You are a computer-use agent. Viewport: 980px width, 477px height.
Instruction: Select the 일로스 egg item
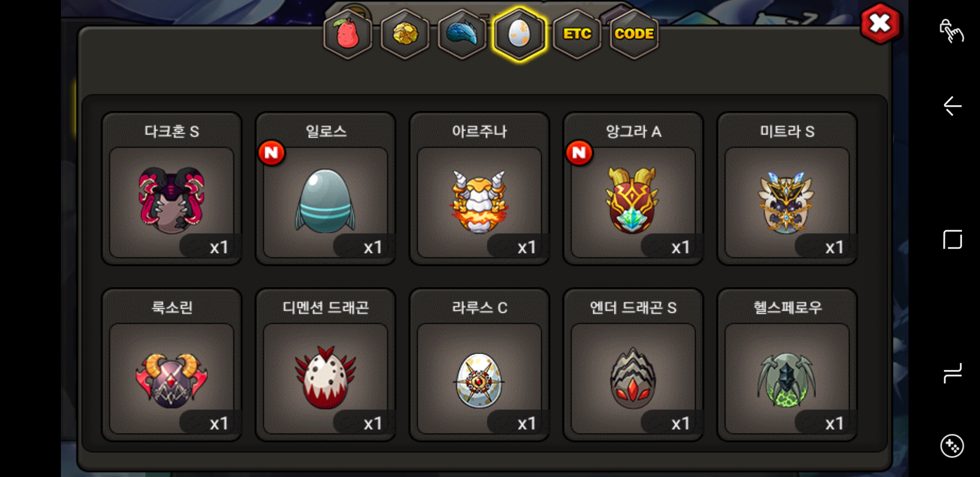point(326,189)
